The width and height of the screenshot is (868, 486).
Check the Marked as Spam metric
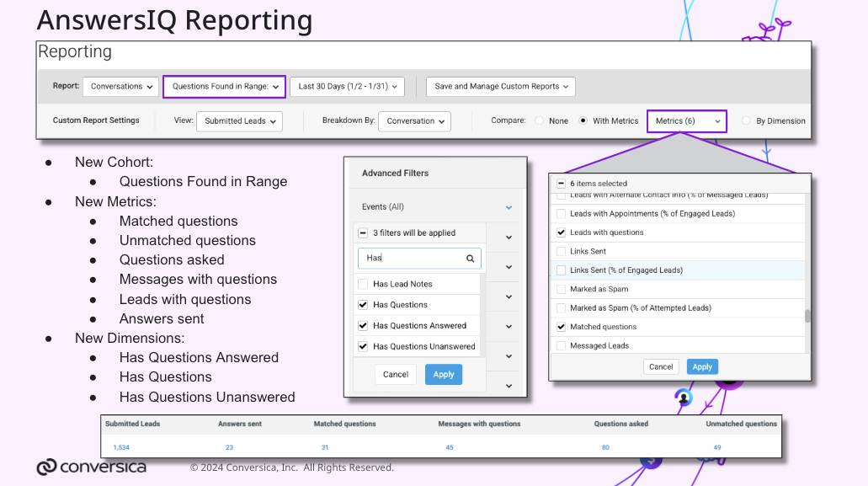[x=561, y=289]
